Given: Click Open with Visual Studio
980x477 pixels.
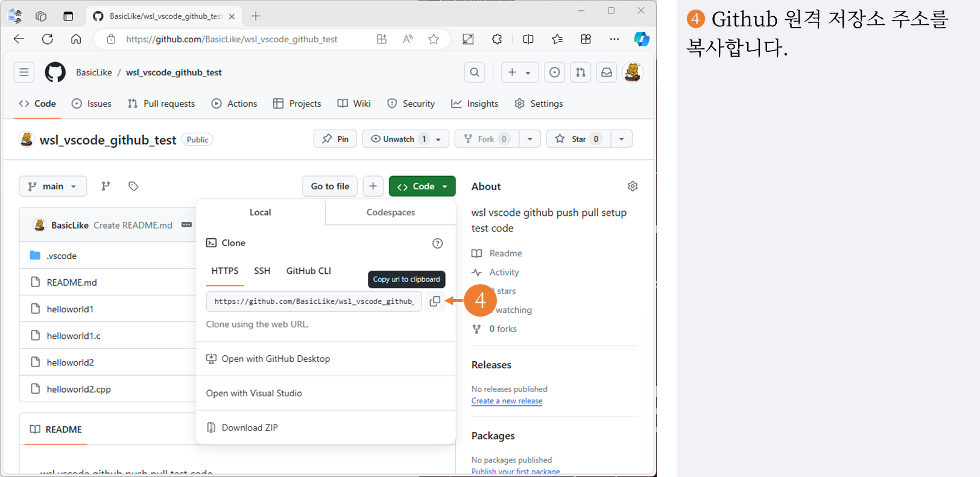Looking at the screenshot, I should [x=254, y=393].
